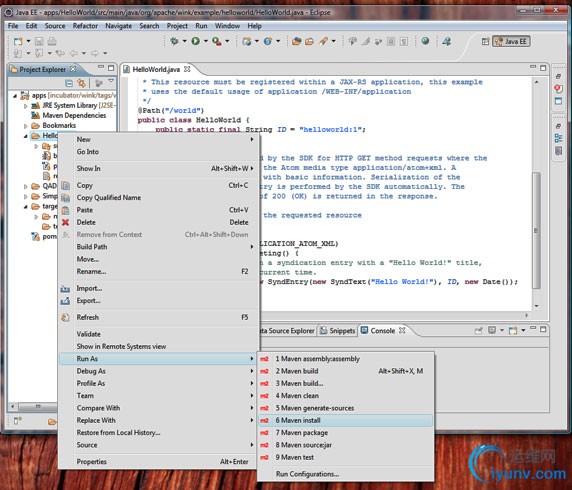Open the Window menu
The height and width of the screenshot is (490, 572).
pyautogui.click(x=227, y=26)
